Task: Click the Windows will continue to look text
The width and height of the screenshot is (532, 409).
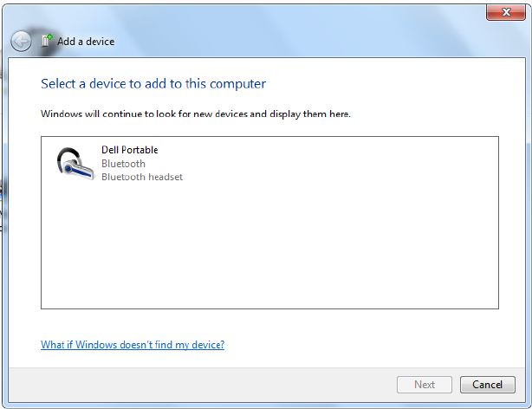Action: coord(196,114)
